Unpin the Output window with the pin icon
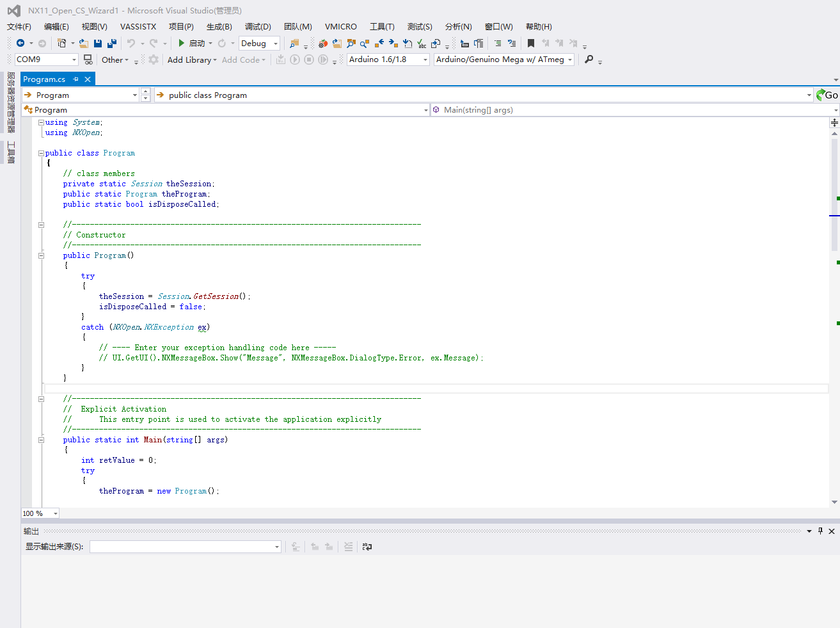This screenshot has width=840, height=628. (819, 531)
